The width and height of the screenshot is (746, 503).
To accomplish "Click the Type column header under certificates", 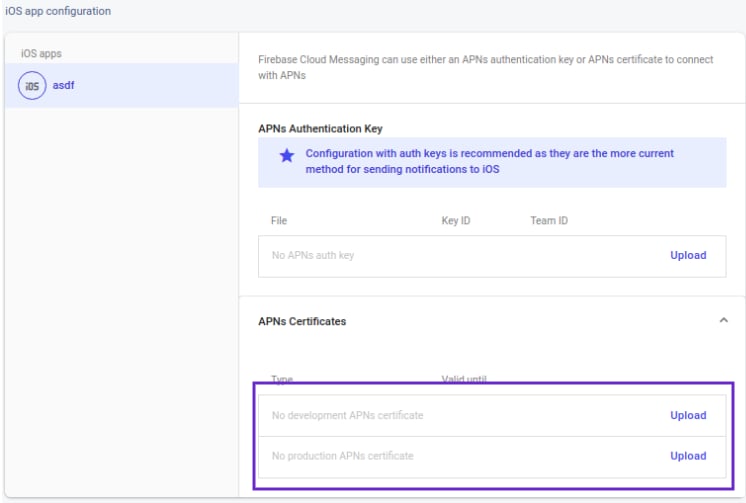I will click(x=282, y=379).
